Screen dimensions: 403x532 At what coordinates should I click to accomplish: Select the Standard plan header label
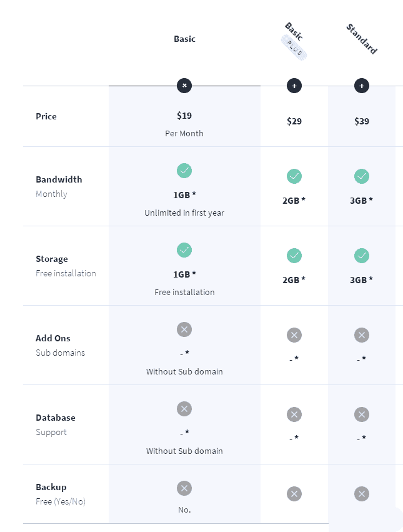pyautogui.click(x=362, y=39)
